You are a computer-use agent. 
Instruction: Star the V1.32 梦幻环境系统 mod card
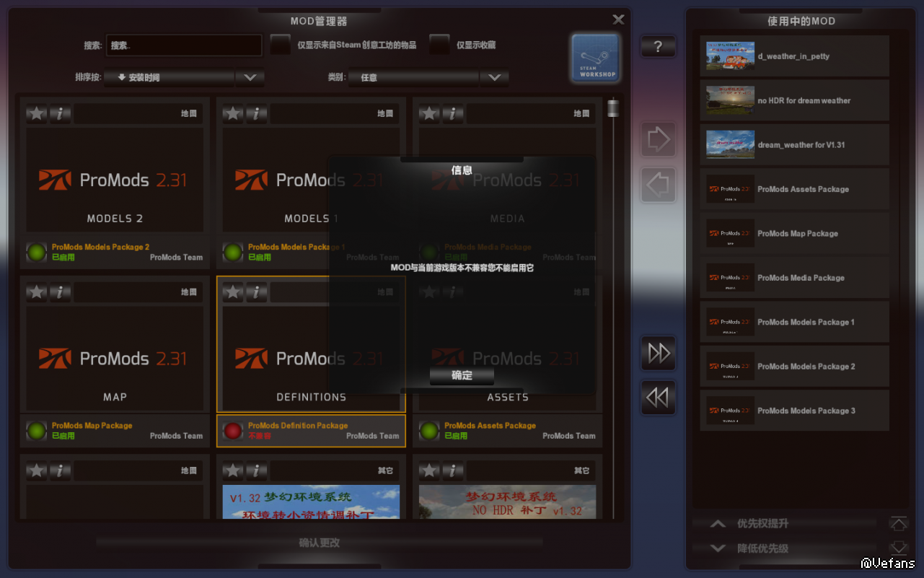(x=233, y=471)
